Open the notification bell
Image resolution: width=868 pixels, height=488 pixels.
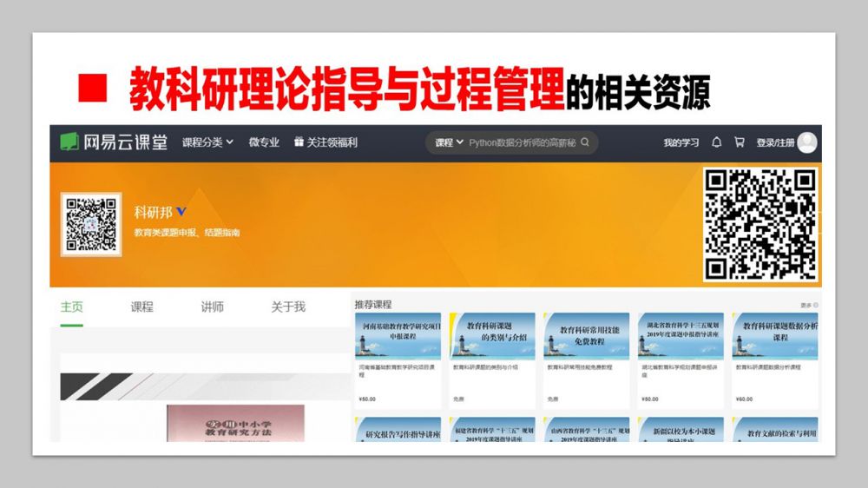(717, 142)
